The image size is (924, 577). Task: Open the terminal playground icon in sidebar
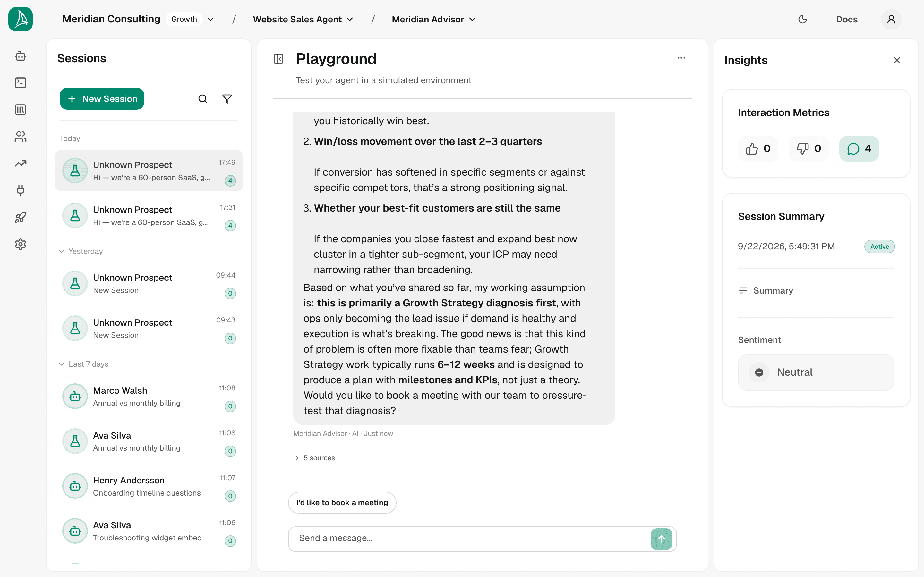click(21, 83)
